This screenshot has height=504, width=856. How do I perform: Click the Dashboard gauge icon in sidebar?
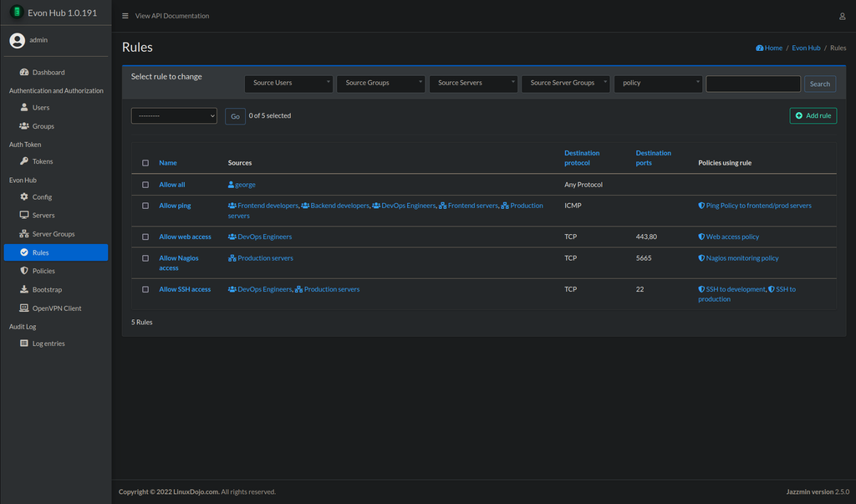(x=24, y=72)
